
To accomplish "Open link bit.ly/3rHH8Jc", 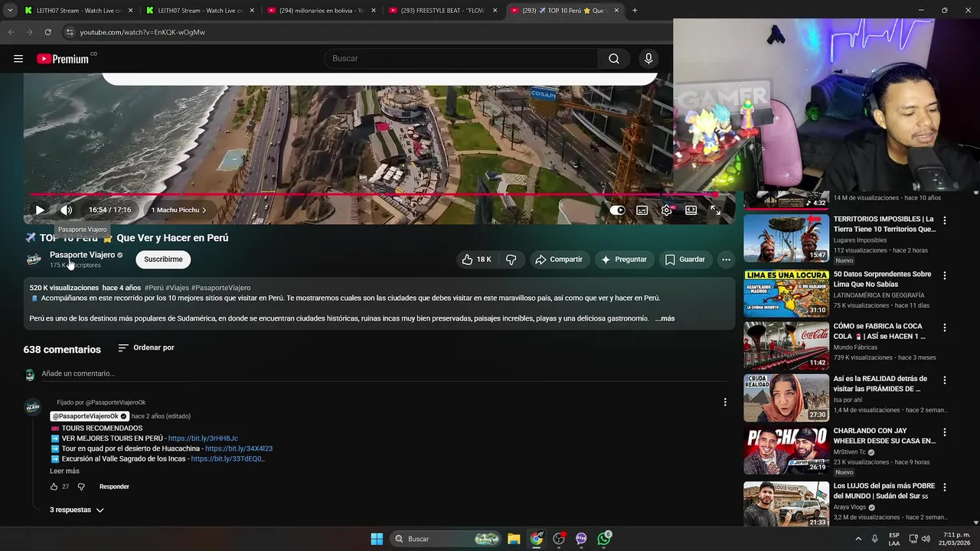I will [203, 439].
